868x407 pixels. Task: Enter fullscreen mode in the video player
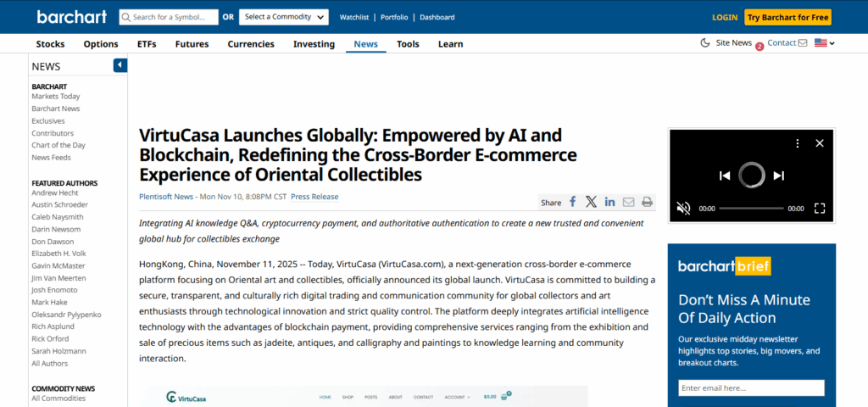[x=820, y=208]
